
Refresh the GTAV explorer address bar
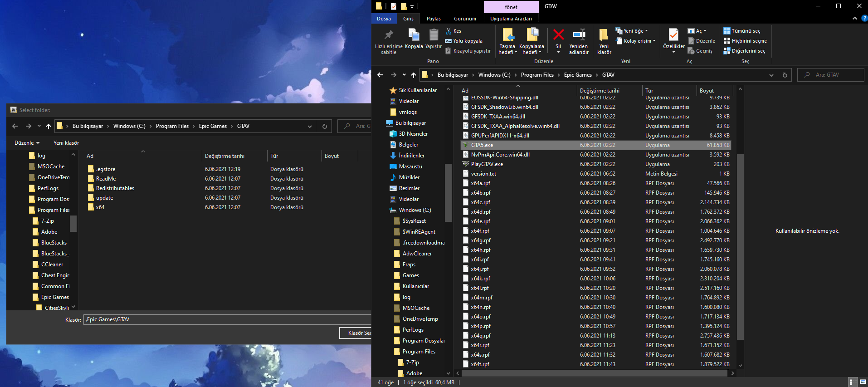pyautogui.click(x=785, y=75)
